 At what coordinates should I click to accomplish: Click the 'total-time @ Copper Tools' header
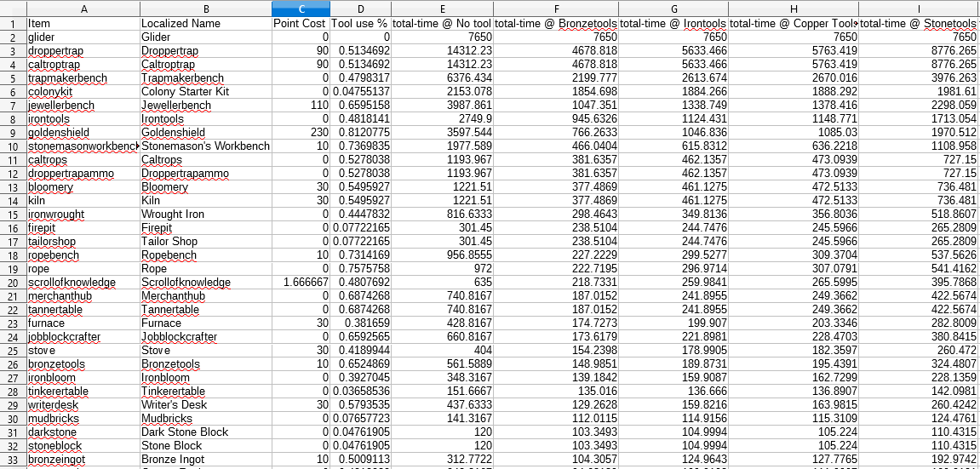pyautogui.click(x=794, y=23)
